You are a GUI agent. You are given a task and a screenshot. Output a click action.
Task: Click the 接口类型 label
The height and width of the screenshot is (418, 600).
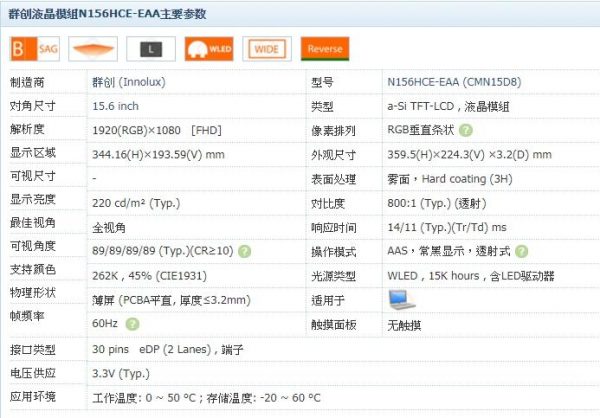(x=33, y=349)
